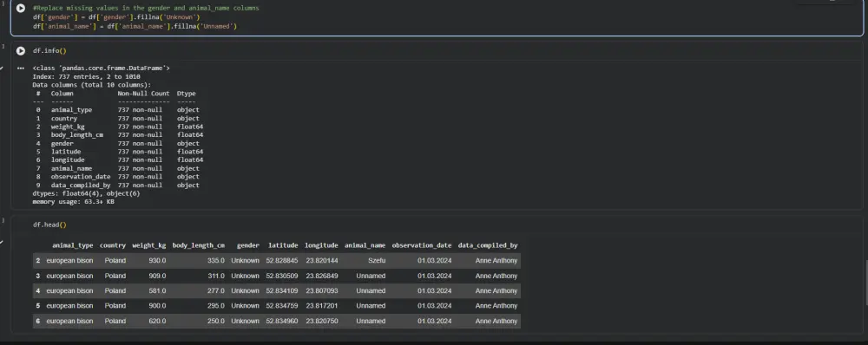The height and width of the screenshot is (345, 868).
Task: Click the longitude header in the dataframe table
Action: point(321,245)
